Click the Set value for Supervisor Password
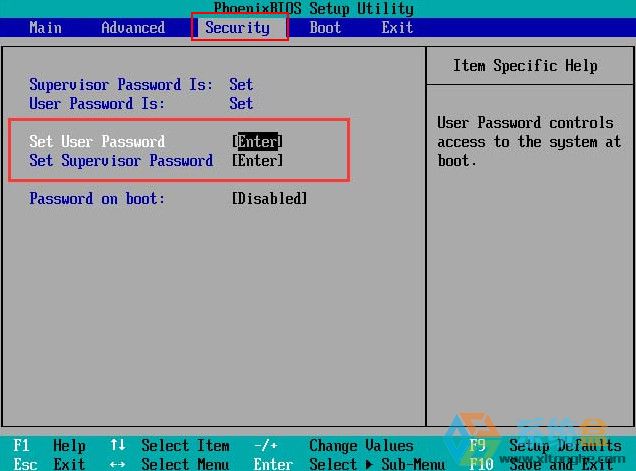The height and width of the screenshot is (471, 636). tap(241, 85)
